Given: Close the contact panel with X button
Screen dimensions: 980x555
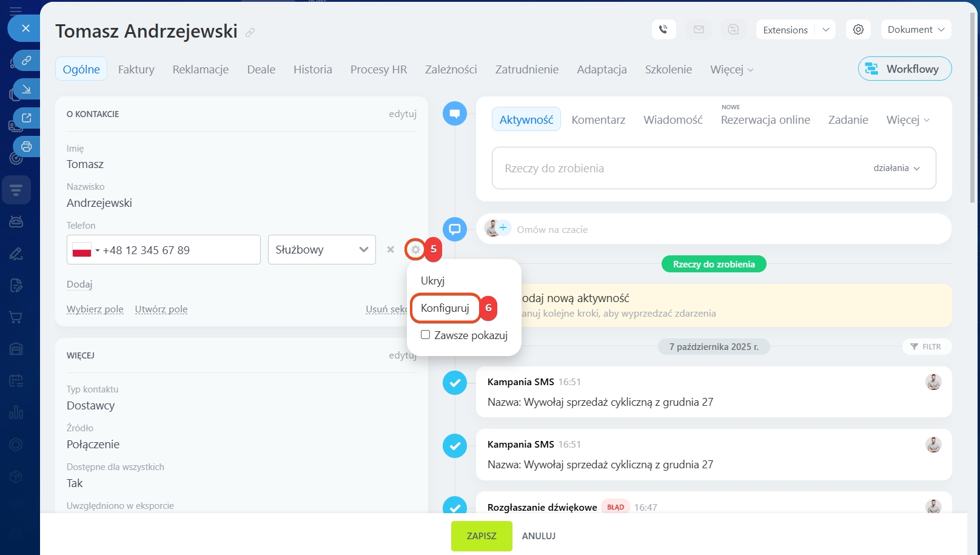Looking at the screenshot, I should pyautogui.click(x=25, y=28).
